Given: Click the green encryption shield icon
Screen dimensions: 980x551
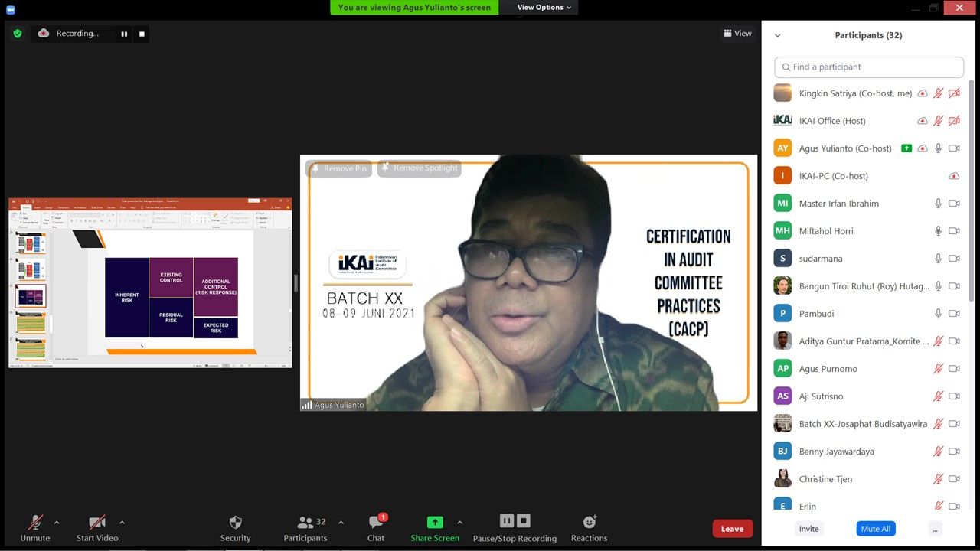Looking at the screenshot, I should click(x=18, y=34).
